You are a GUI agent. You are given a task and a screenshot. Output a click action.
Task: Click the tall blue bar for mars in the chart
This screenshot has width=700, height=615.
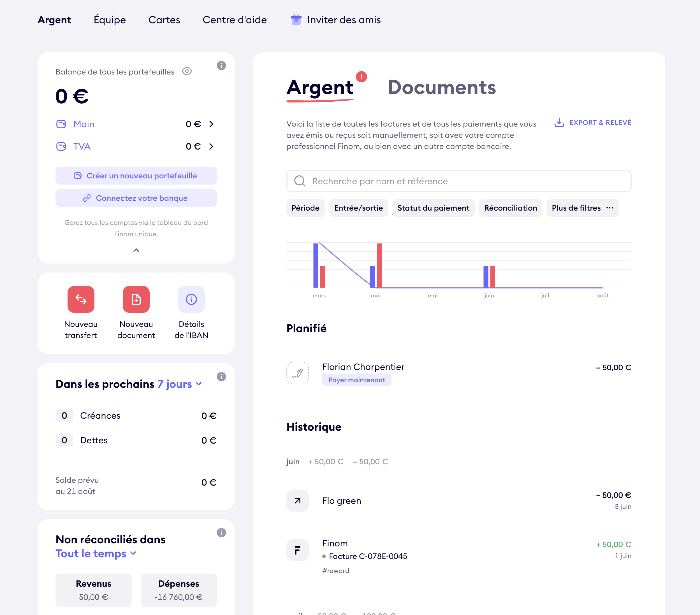pyautogui.click(x=316, y=265)
